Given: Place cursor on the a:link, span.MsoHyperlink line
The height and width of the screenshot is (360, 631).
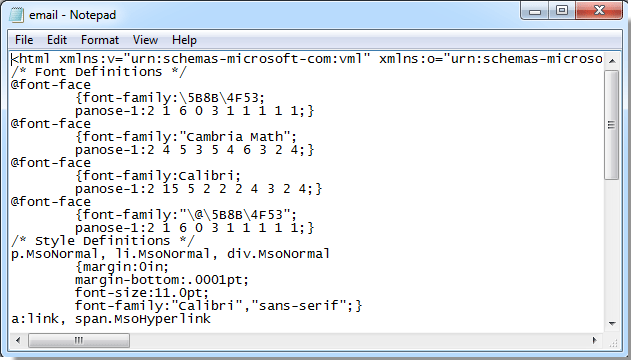Looking at the screenshot, I should point(111,319).
